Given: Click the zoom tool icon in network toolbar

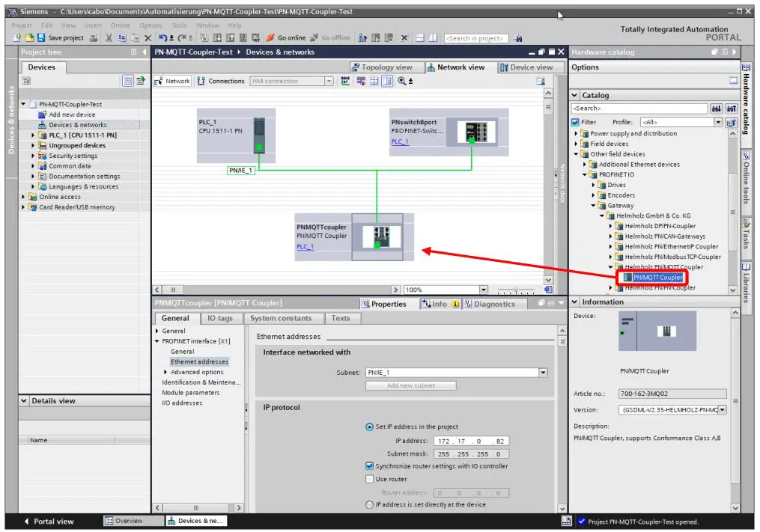Looking at the screenshot, I should (x=404, y=82).
